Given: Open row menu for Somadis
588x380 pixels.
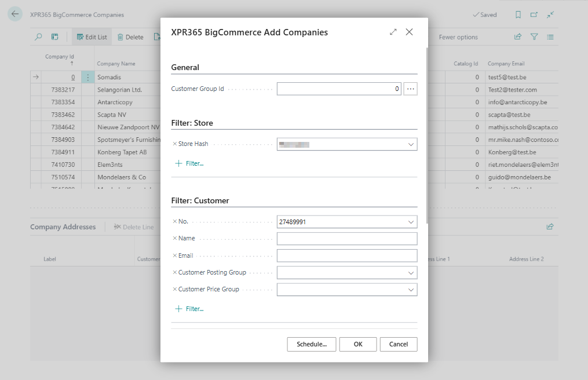Looking at the screenshot, I should pyautogui.click(x=87, y=77).
